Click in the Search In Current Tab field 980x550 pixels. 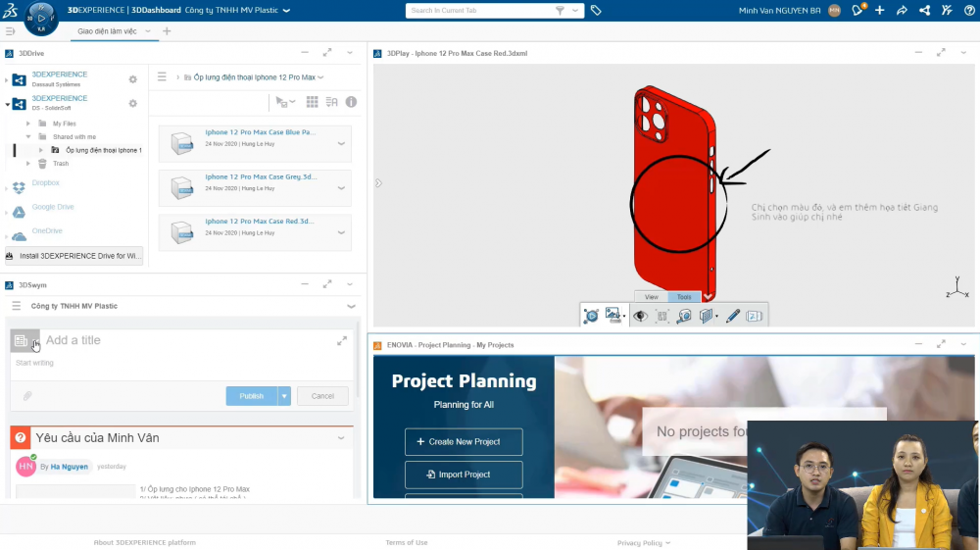(x=481, y=11)
